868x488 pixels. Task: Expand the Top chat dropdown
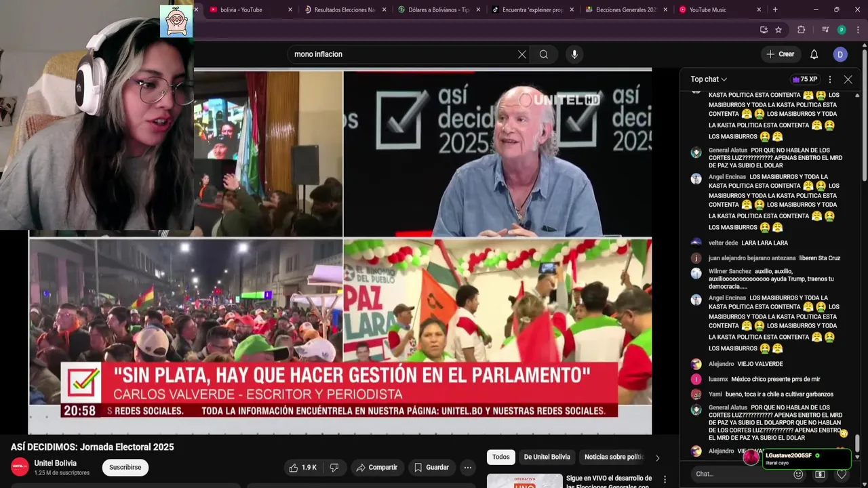[x=709, y=79]
